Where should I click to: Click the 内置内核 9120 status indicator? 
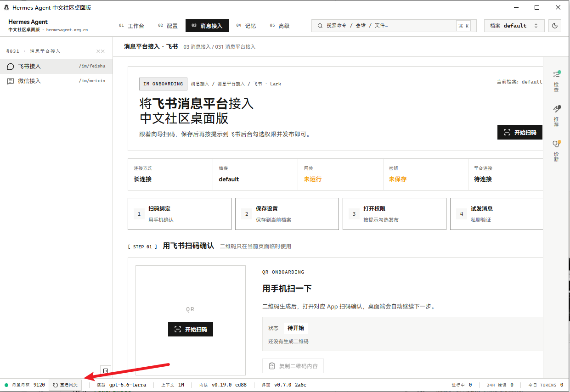pos(25,385)
